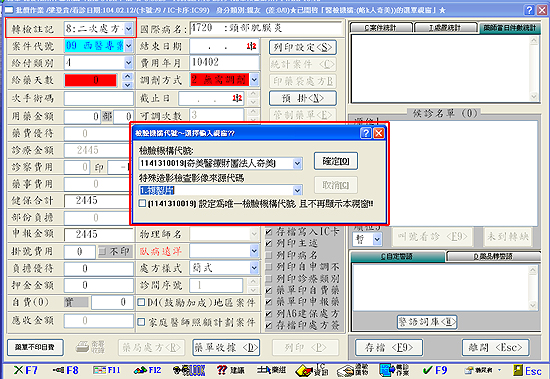The image size is (550, 379).
Task: Increase 給藥天數 with the up stepper arrow
Action: [128, 76]
